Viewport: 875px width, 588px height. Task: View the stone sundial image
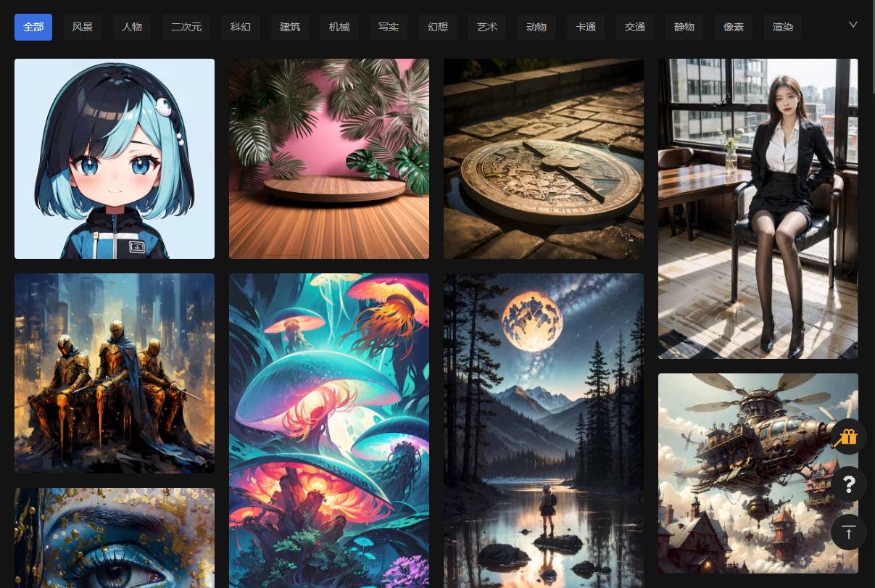pyautogui.click(x=544, y=159)
